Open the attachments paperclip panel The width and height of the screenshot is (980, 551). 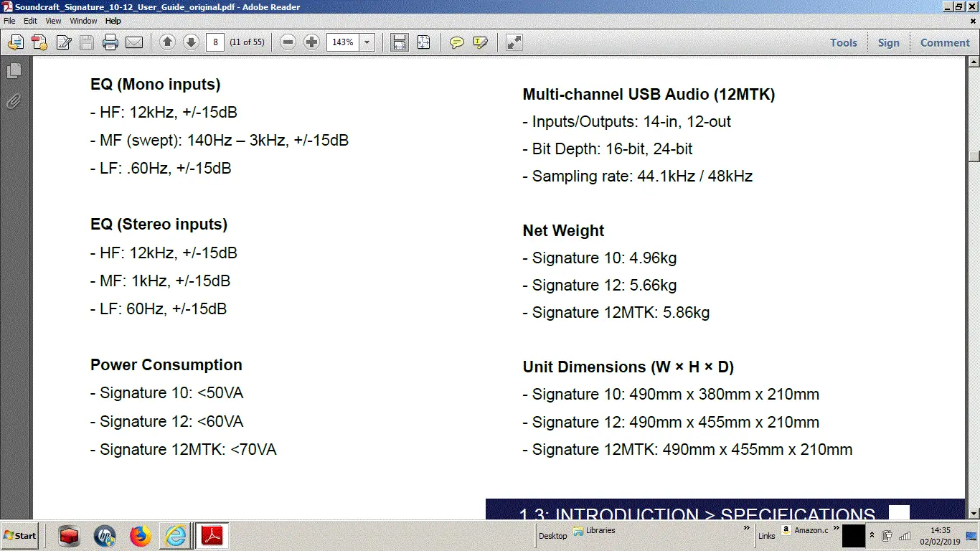tap(14, 101)
